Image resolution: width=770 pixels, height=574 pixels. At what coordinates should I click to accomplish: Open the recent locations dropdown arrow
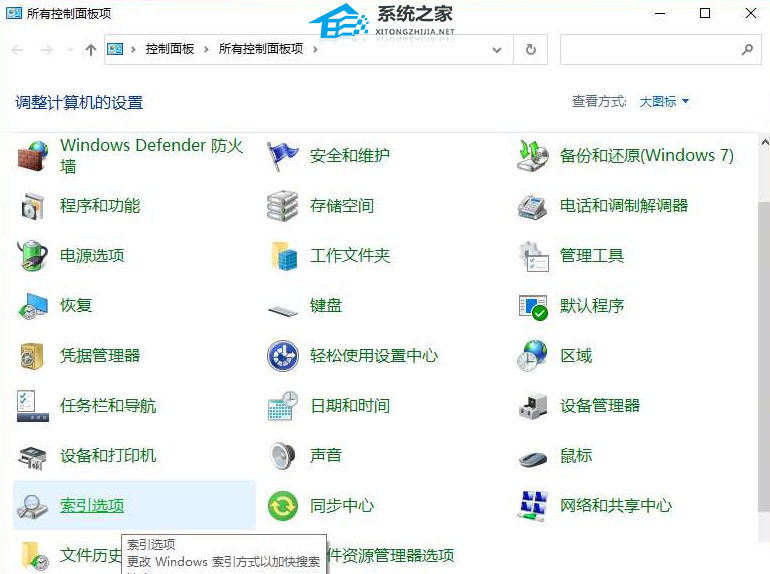click(70, 50)
